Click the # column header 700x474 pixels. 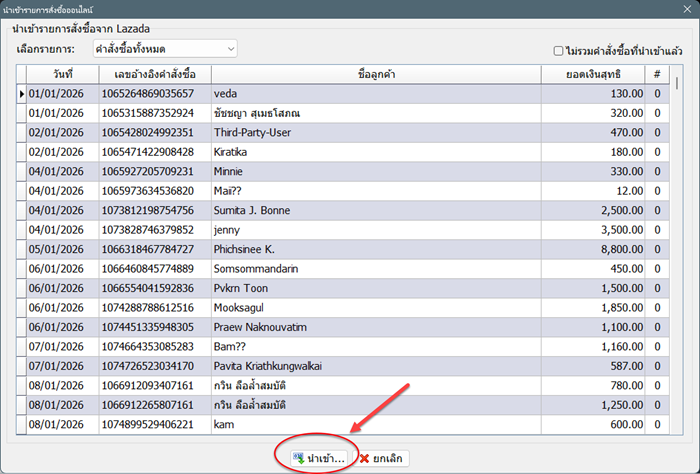tap(657, 73)
